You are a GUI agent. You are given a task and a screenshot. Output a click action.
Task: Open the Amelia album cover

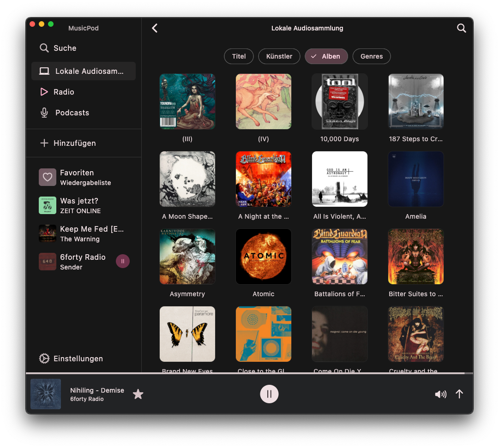pyautogui.click(x=416, y=179)
